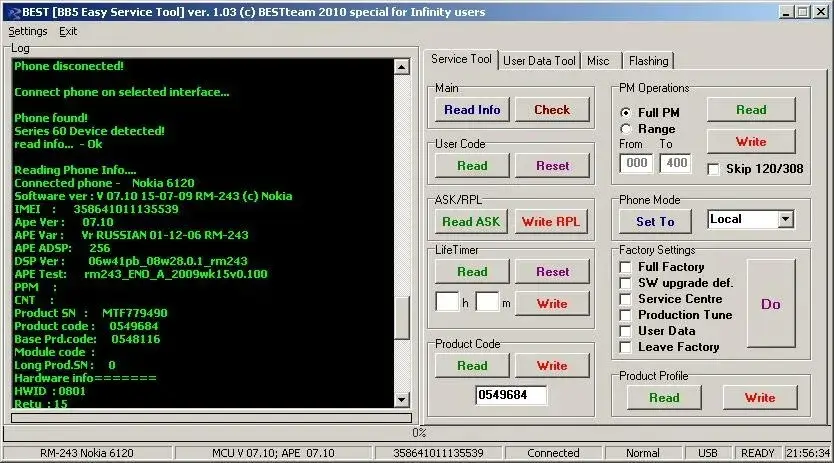Viewport: 834px width, 463px height.
Task: Expand the Phone Mode Local dropdown
Action: [784, 219]
